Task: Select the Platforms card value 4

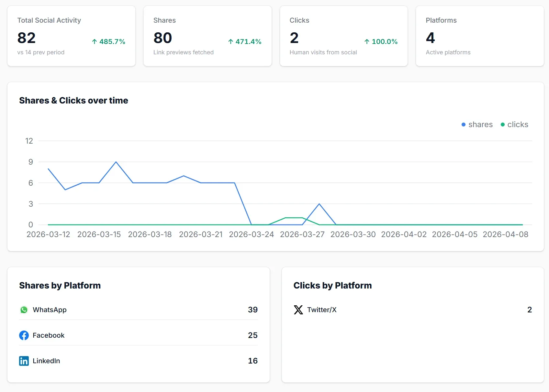Action: [431, 38]
